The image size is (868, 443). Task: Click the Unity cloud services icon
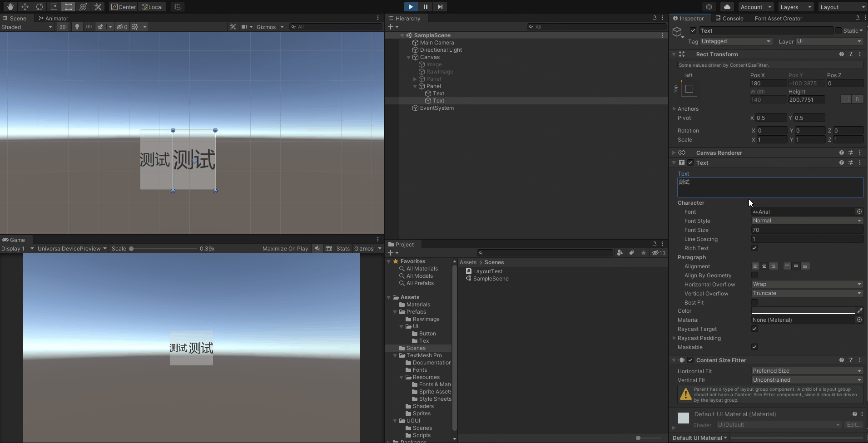[727, 7]
